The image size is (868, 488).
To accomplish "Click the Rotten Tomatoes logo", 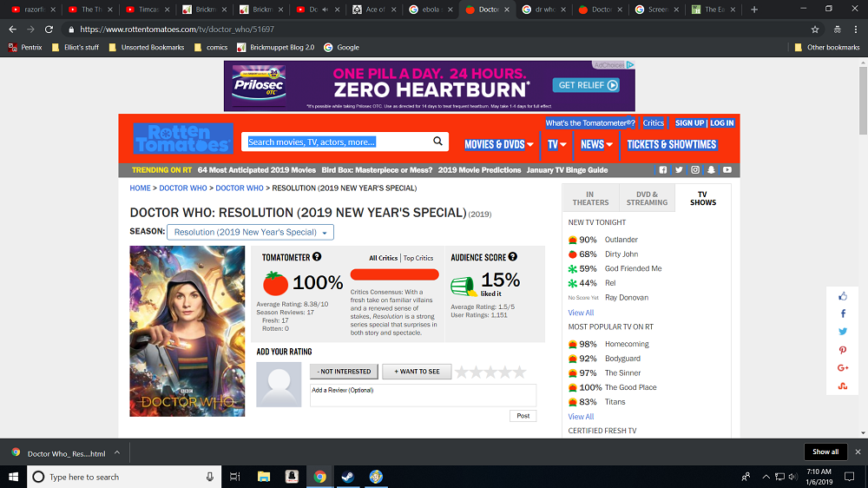I will pos(183,139).
